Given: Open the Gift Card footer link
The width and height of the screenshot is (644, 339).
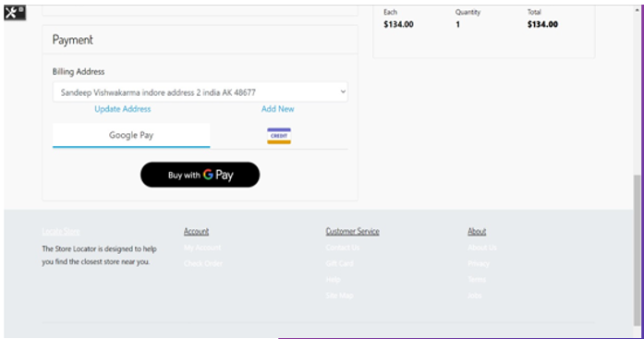Looking at the screenshot, I should [x=340, y=263].
